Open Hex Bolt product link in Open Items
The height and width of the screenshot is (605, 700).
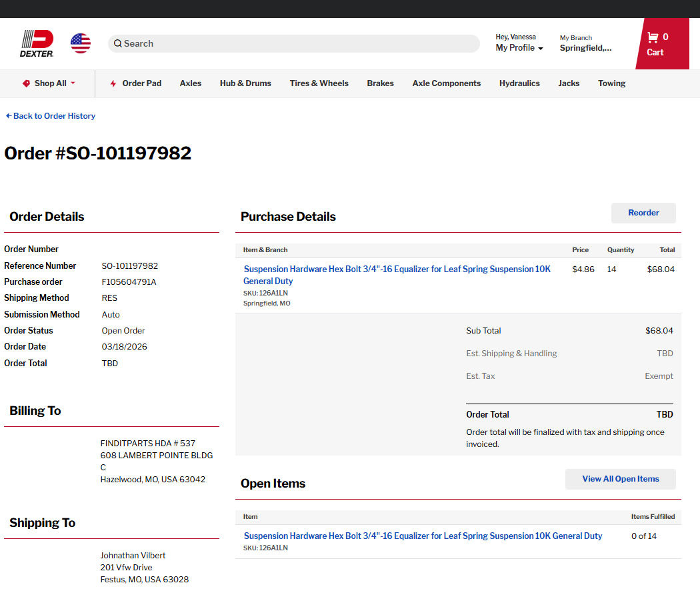coord(423,536)
